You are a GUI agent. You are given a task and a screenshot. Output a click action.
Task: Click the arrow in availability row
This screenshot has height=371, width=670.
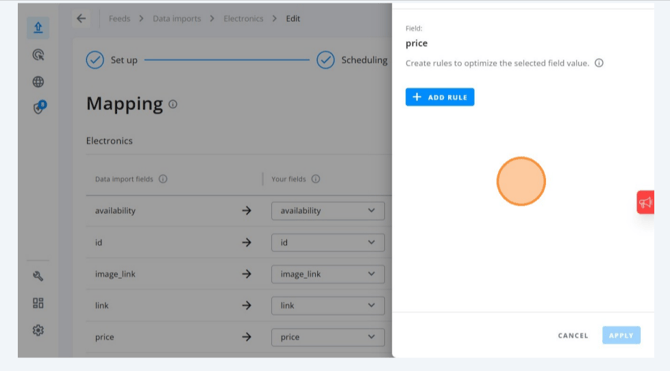247,210
